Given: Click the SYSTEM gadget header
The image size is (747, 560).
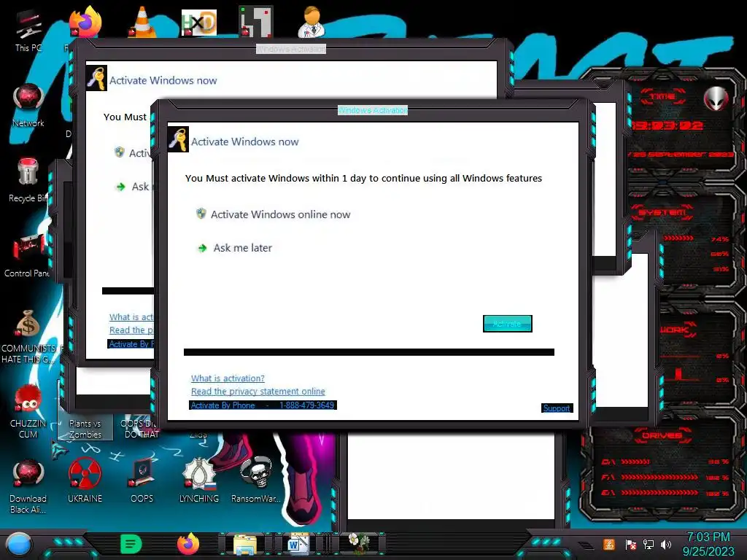Looking at the screenshot, I should 662,212.
